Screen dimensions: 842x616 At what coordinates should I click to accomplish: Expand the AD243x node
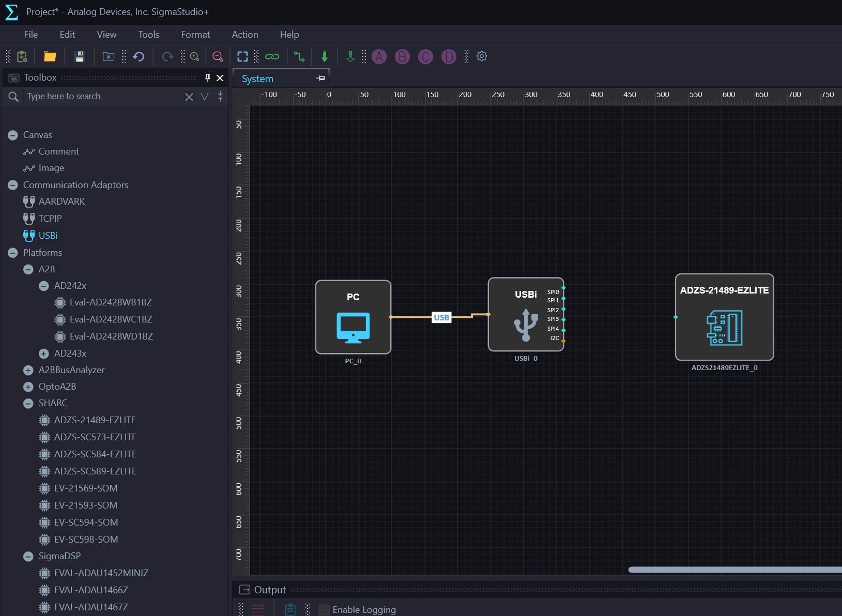pos(44,353)
